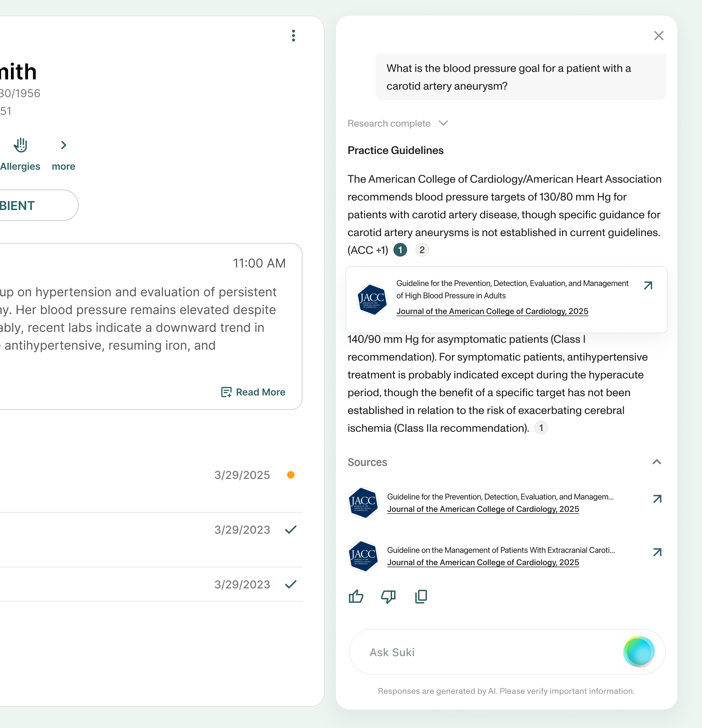This screenshot has width=702, height=728.
Task: Give thumbs down to the response
Action: click(x=389, y=597)
